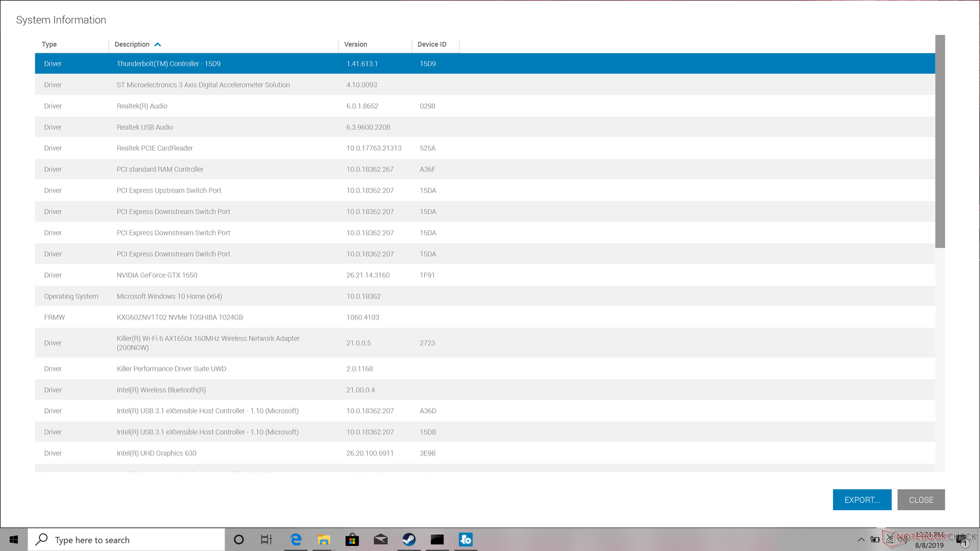The width and height of the screenshot is (980, 551).
Task: Toggle Description column sort arrow
Action: [158, 44]
